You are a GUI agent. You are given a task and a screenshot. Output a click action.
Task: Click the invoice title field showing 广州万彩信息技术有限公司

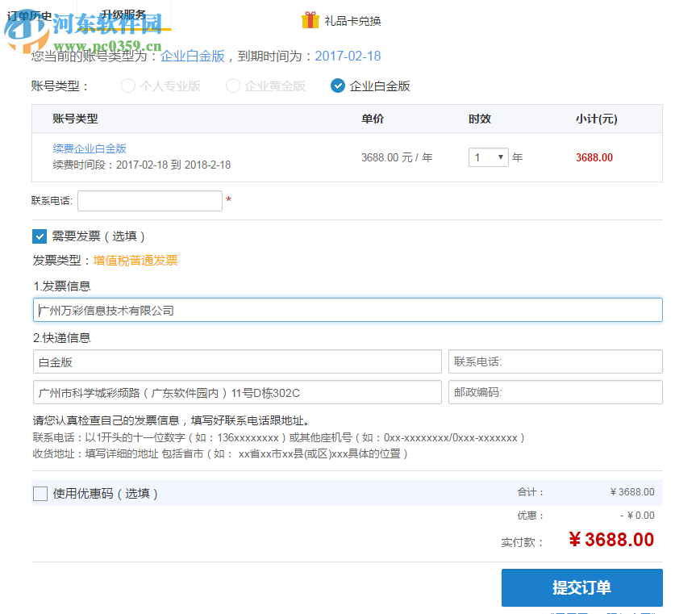coord(347,309)
